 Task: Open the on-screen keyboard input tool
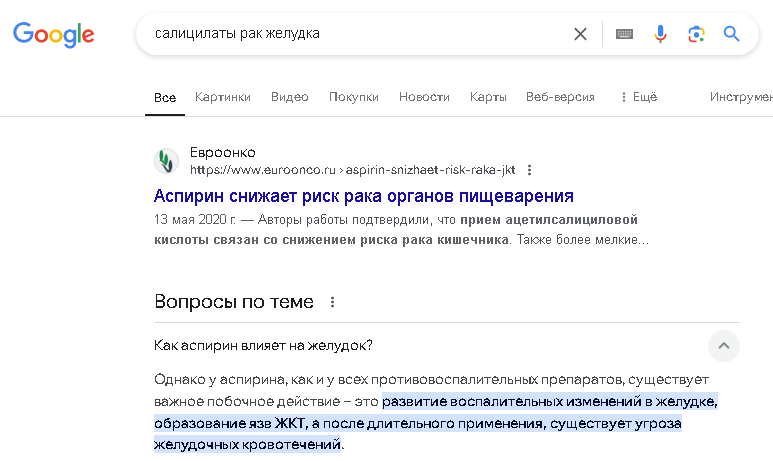(x=624, y=34)
